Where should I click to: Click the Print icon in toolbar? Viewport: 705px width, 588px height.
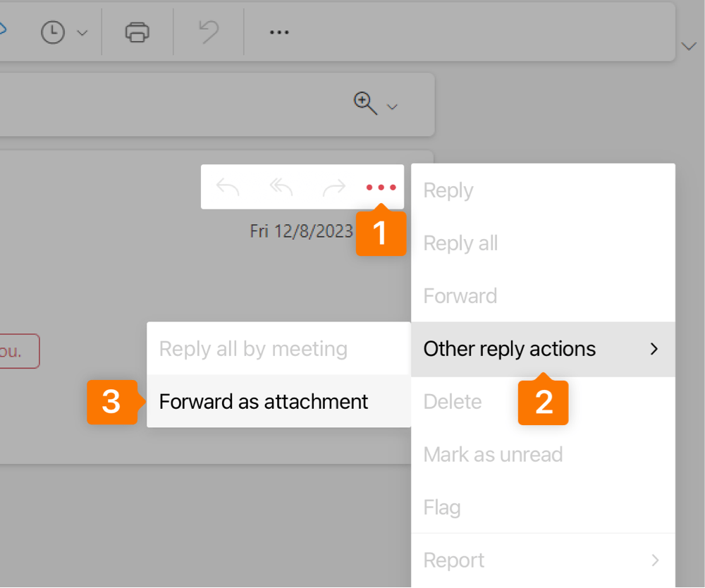pos(137,32)
